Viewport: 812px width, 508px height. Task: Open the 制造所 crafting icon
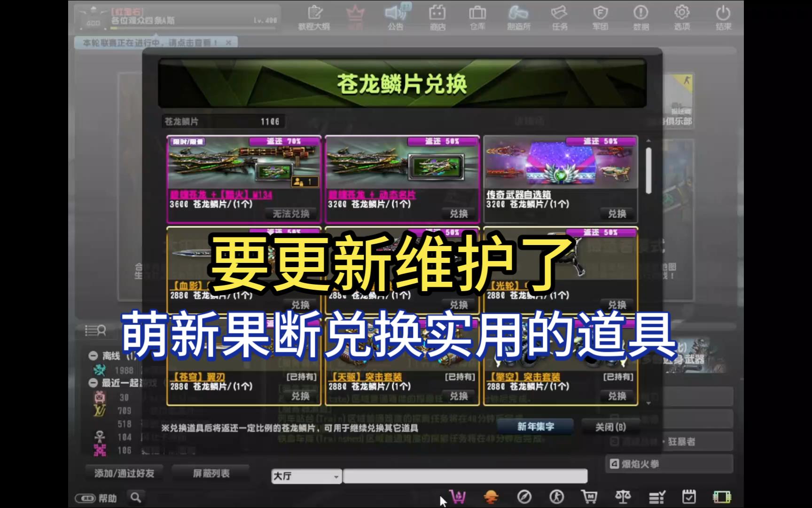[x=518, y=17]
